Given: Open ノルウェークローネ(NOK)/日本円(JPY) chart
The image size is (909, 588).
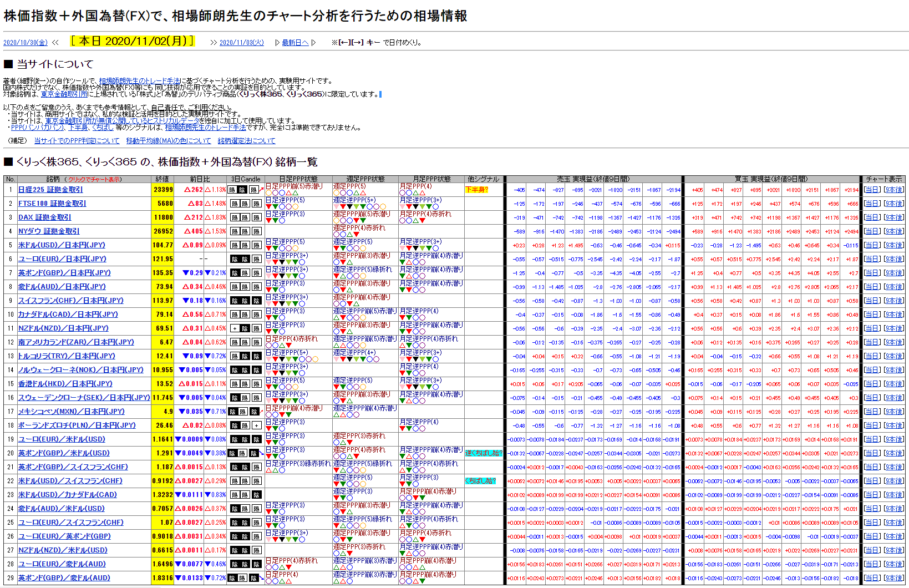Looking at the screenshot, I should tap(81, 370).
